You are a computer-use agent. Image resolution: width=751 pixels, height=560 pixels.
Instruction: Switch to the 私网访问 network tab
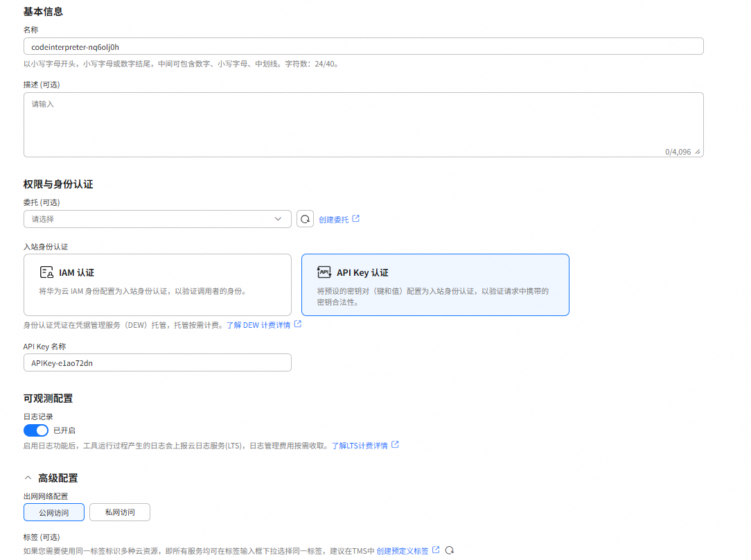click(120, 512)
